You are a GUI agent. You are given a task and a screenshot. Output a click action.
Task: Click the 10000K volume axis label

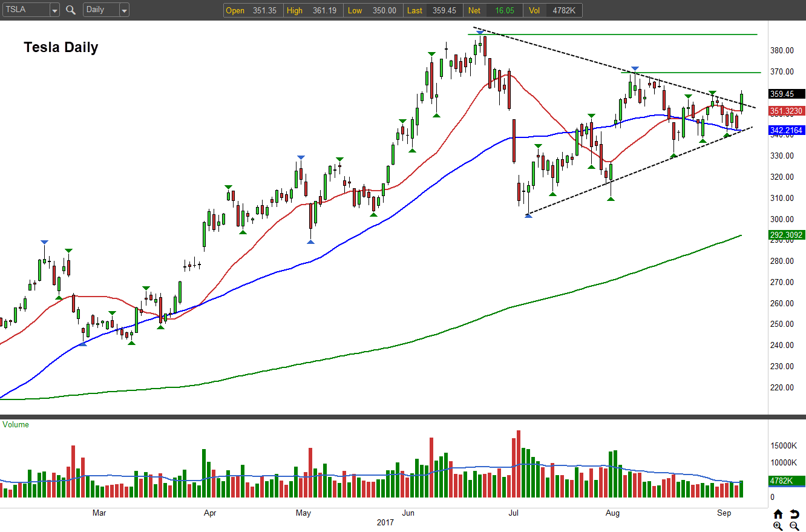pos(784,463)
